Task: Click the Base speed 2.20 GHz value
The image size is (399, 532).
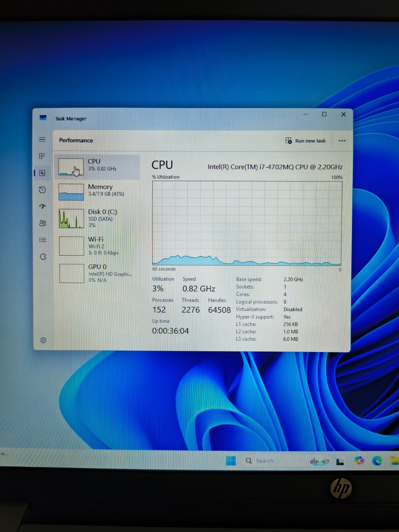Action: pos(293,279)
